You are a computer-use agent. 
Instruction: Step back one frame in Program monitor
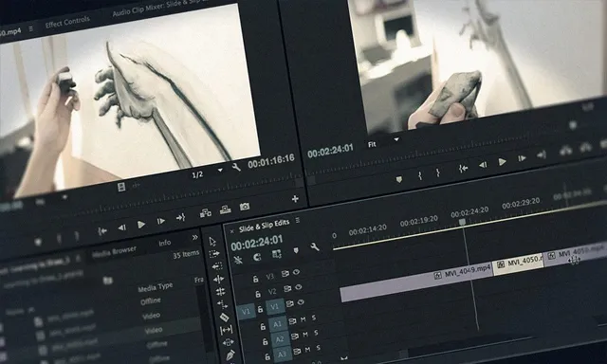tap(483, 165)
